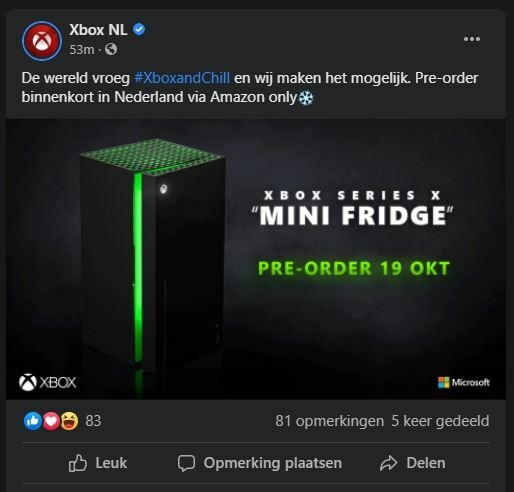
Task: Like the post with Leuk button
Action: coord(98,463)
